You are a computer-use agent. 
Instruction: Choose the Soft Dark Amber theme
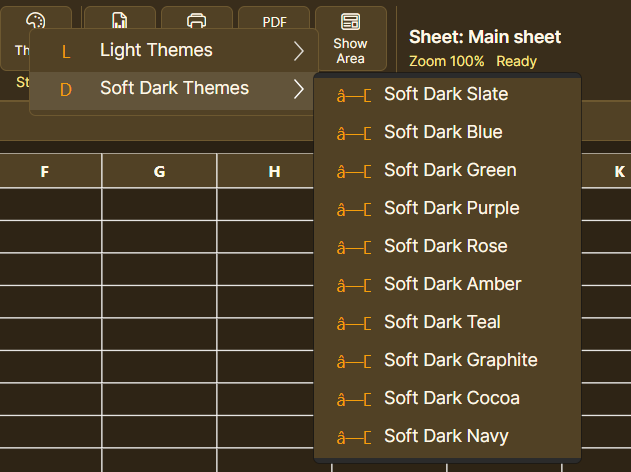tap(447, 284)
